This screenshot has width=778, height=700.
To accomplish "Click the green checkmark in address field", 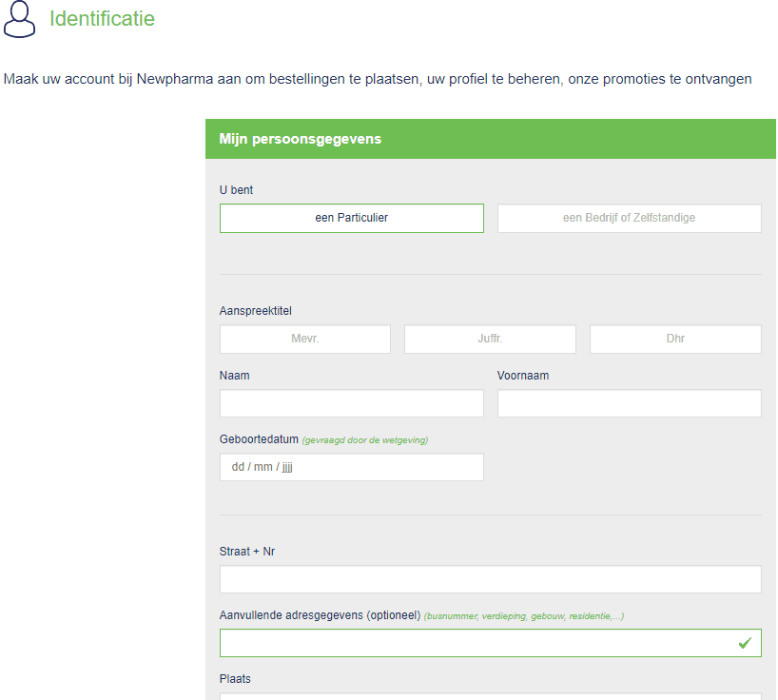I will tap(745, 643).
